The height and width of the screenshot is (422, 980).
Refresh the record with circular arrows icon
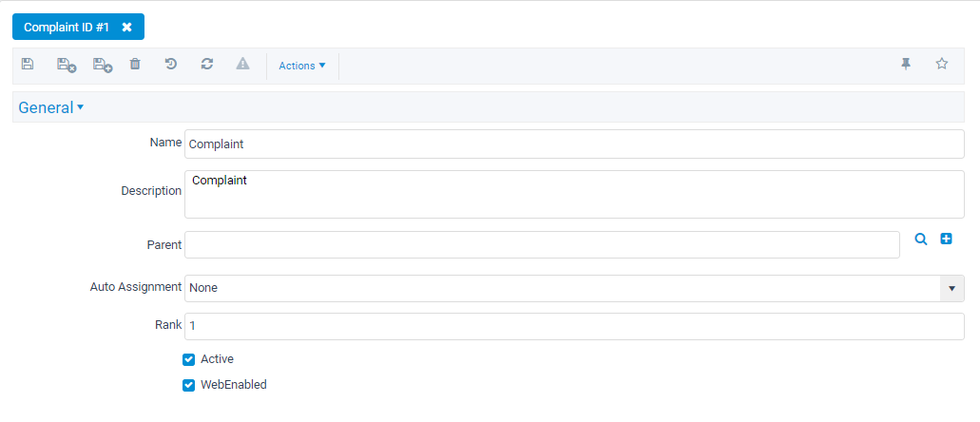[207, 64]
